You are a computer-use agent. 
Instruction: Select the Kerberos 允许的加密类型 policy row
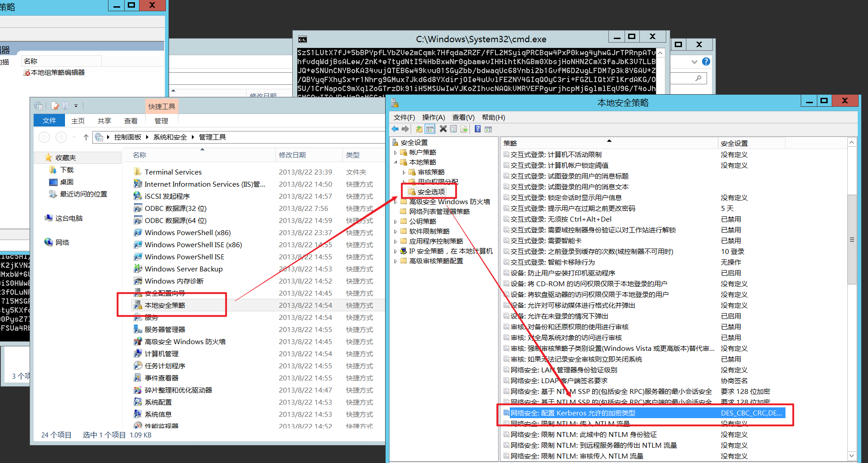(644, 413)
